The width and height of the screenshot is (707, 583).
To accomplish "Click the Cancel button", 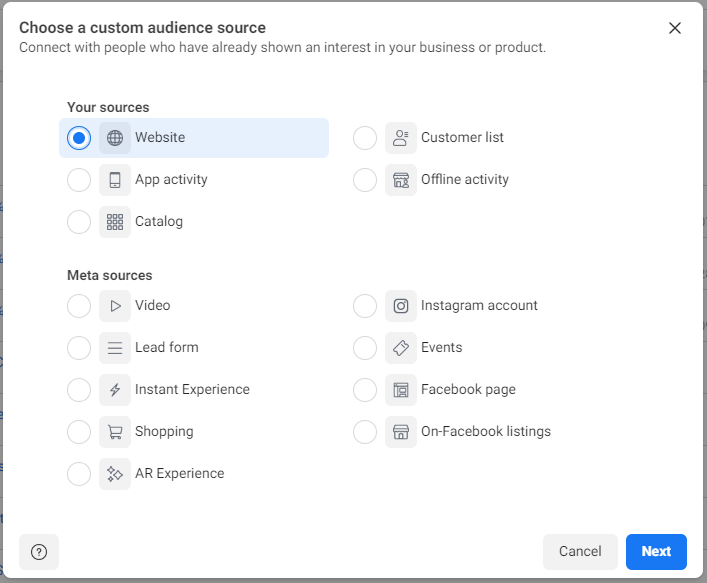I will tap(580, 552).
